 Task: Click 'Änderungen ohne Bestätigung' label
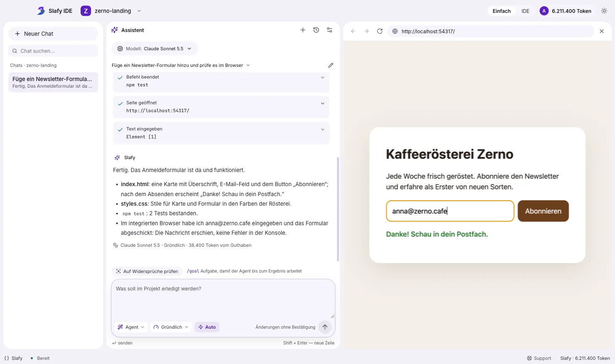pos(285,327)
